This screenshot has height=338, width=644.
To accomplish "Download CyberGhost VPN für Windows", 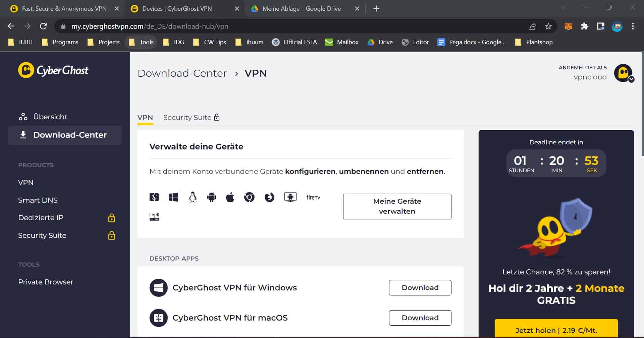I will click(420, 288).
